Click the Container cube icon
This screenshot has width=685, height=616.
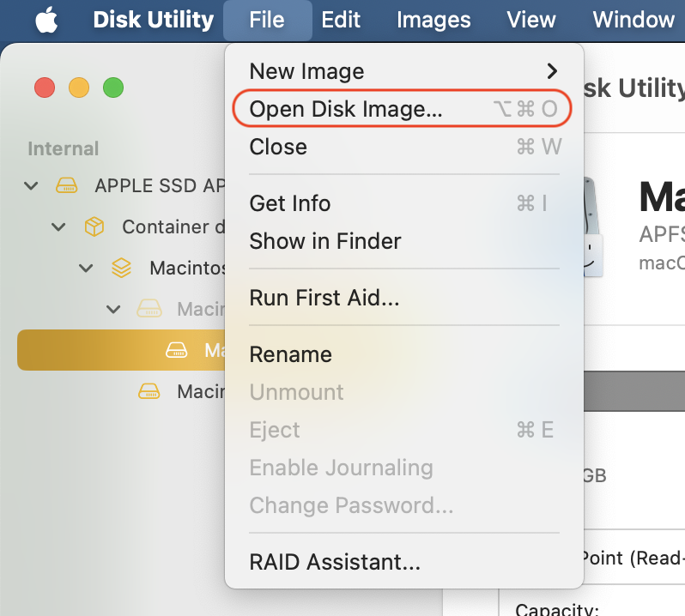pos(94,226)
